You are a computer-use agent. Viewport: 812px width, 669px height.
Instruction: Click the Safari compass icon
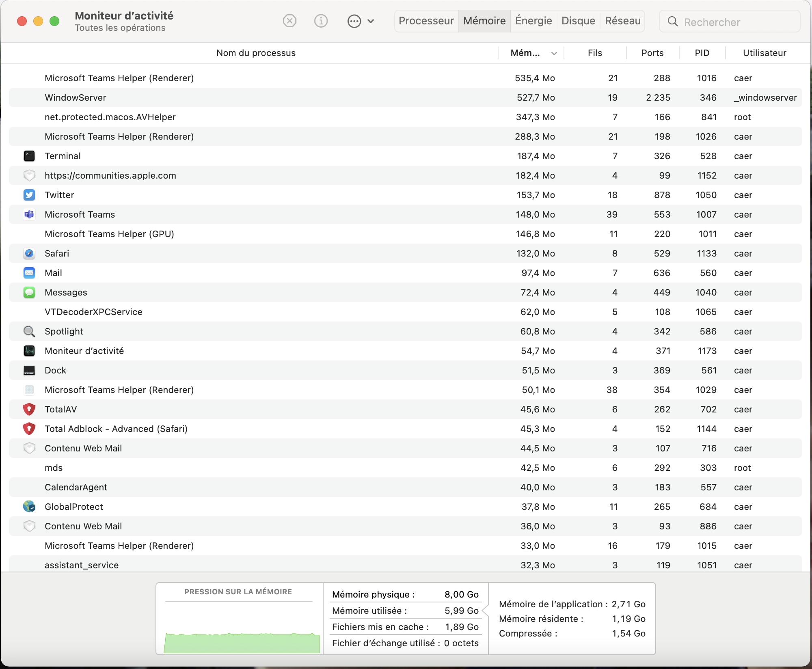29,253
